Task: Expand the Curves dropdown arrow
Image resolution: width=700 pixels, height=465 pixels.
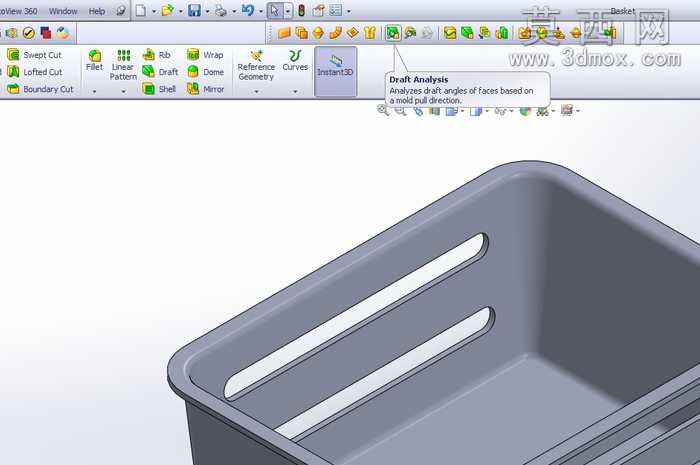Action: (x=295, y=91)
